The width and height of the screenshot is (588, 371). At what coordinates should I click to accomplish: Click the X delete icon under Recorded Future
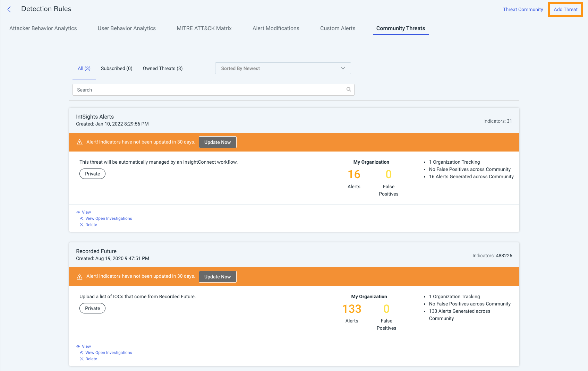click(x=82, y=359)
